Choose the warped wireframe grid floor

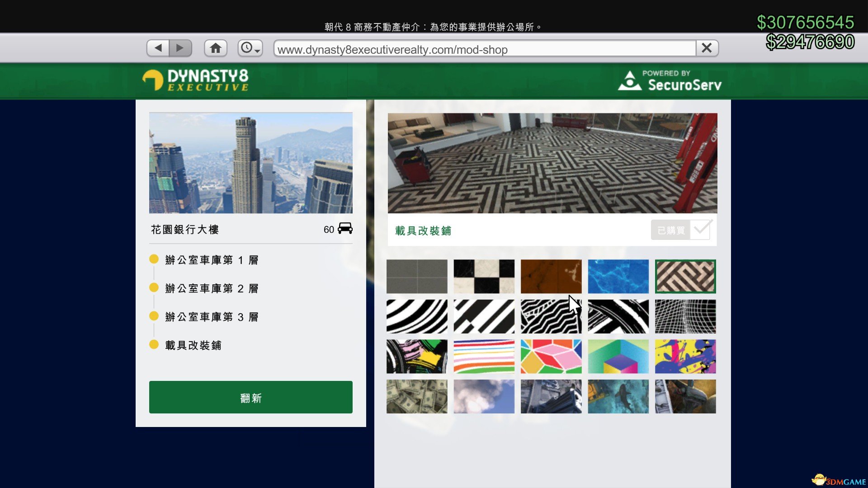(685, 316)
